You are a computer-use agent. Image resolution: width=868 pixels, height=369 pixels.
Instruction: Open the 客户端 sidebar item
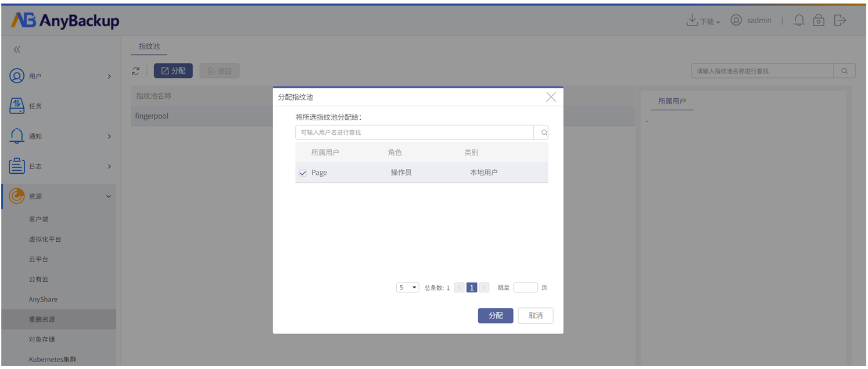point(38,219)
